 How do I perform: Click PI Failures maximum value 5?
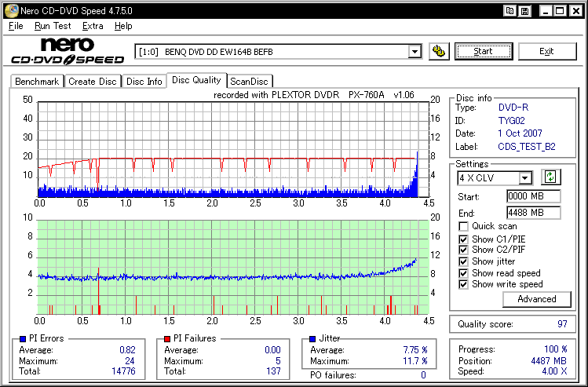point(278,361)
